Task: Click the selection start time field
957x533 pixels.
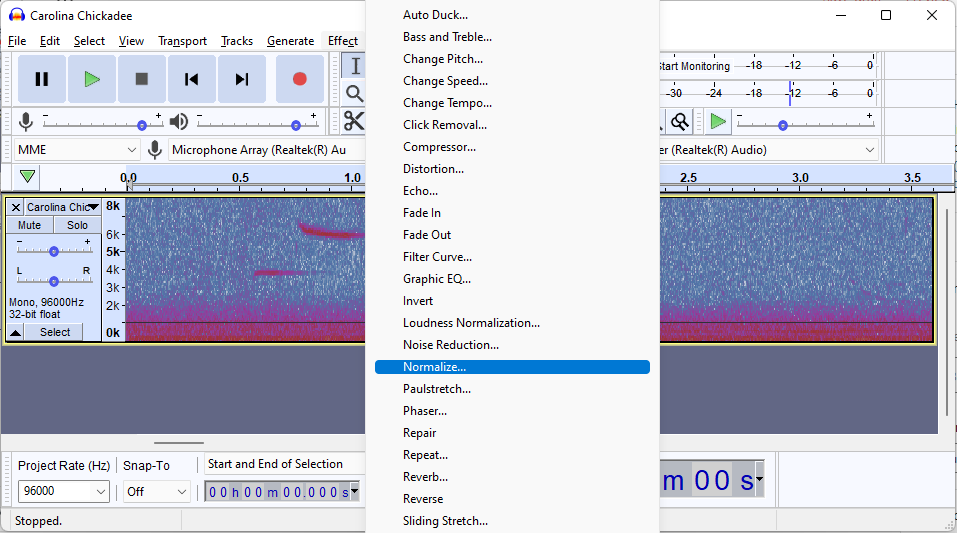Action: click(x=277, y=491)
